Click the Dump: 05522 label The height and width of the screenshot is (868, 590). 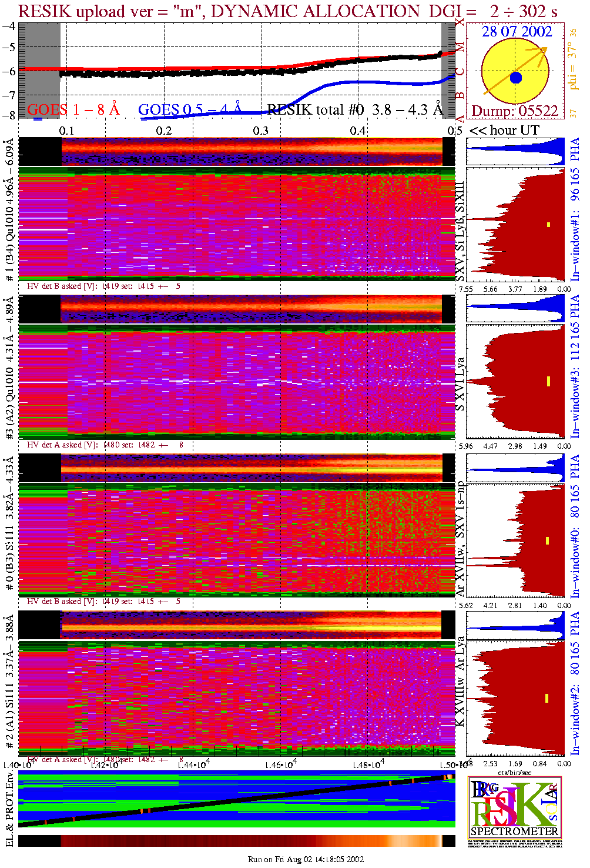515,111
